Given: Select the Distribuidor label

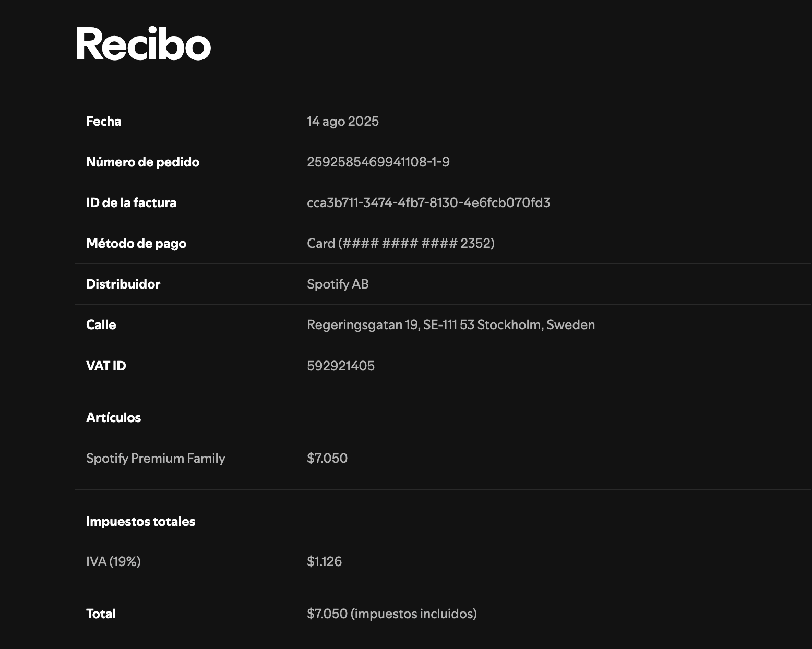Looking at the screenshot, I should (x=123, y=284).
